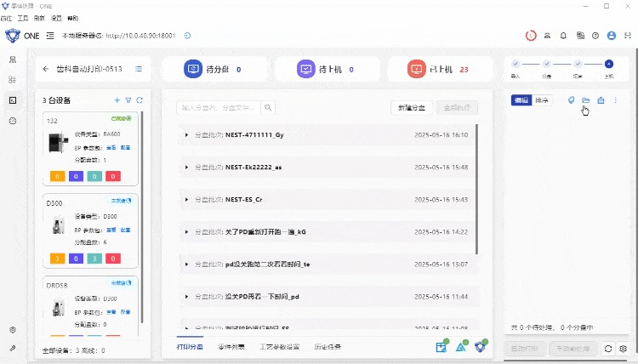This screenshot has height=364, width=638.
Task: Click the red count box on device 132
Action: [113, 176]
